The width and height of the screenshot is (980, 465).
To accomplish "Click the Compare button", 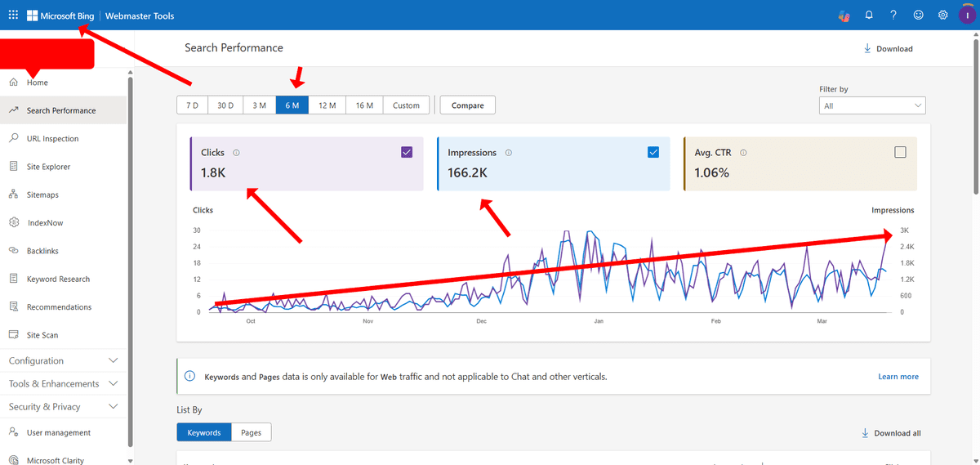I will click(x=467, y=105).
